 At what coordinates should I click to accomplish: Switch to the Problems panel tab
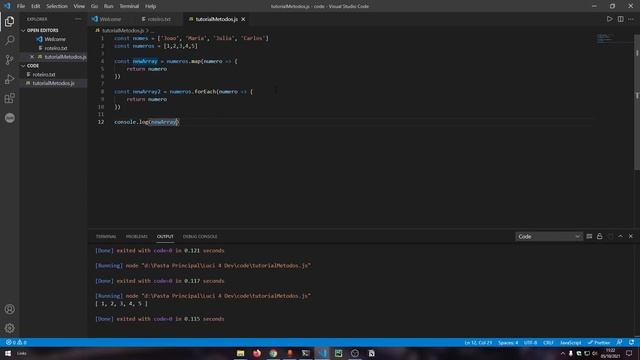[137, 236]
